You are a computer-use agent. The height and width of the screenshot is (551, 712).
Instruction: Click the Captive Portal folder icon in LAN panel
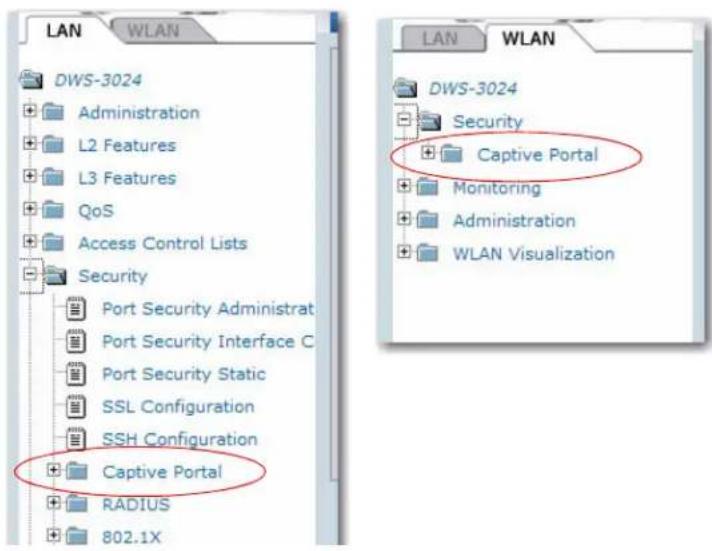pyautogui.click(x=77, y=471)
